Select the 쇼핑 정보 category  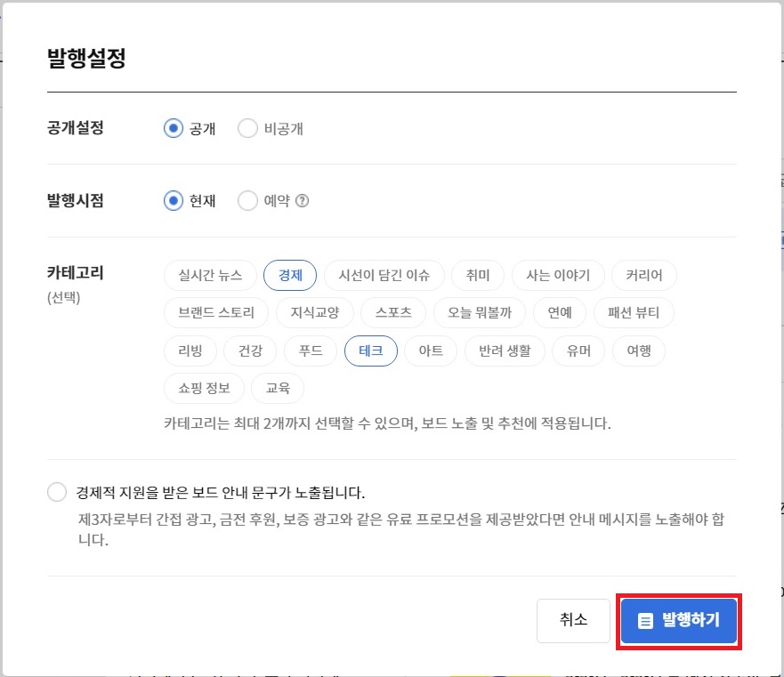(x=204, y=388)
